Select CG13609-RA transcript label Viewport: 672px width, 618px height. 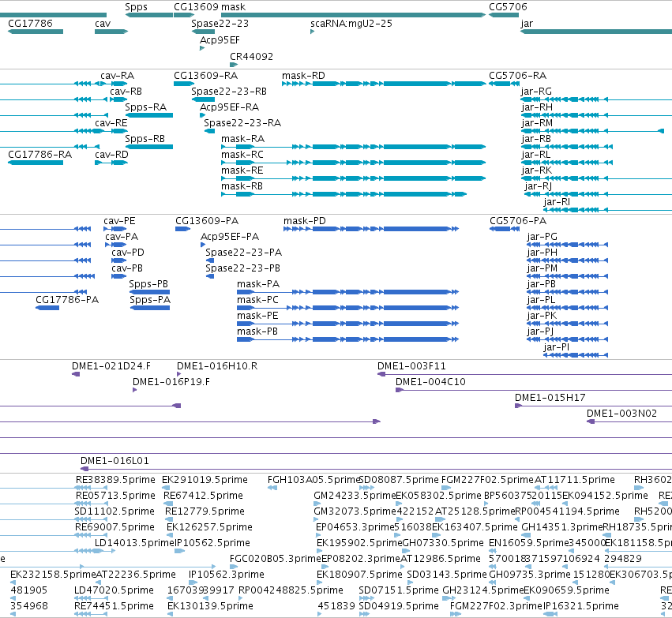pos(206,76)
